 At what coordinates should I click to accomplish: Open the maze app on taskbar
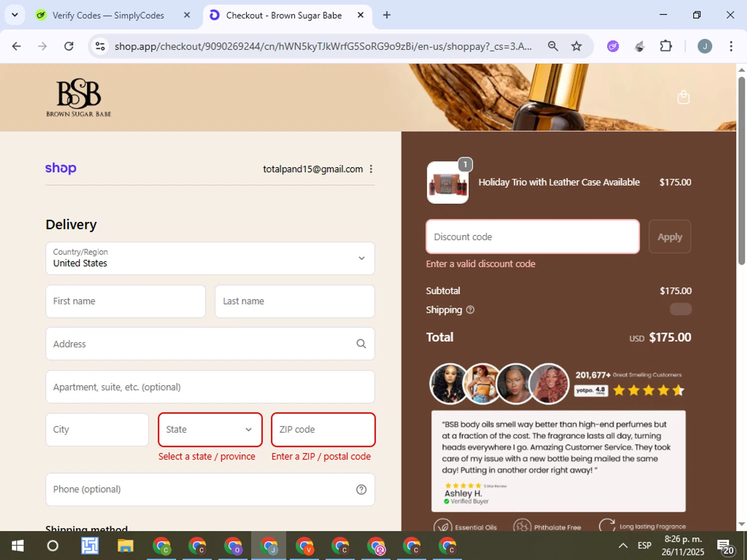[90, 546]
